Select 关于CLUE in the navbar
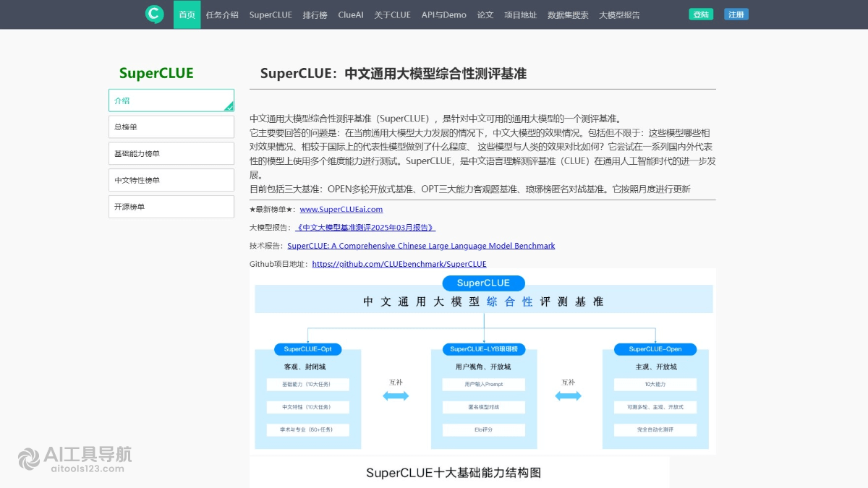Screen dimensions: 868x488 coord(392,14)
